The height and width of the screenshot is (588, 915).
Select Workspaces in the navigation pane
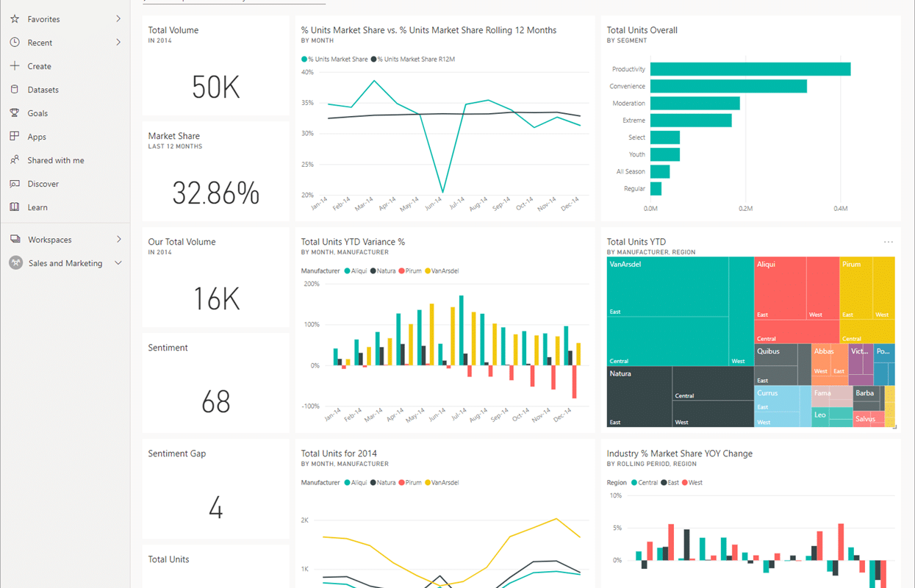(x=49, y=240)
